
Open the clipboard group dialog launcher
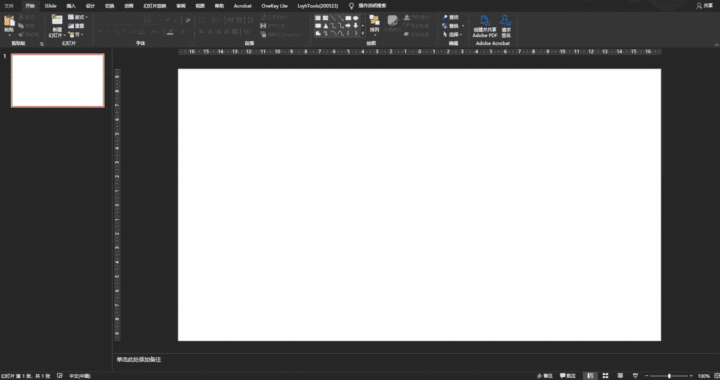42,44
